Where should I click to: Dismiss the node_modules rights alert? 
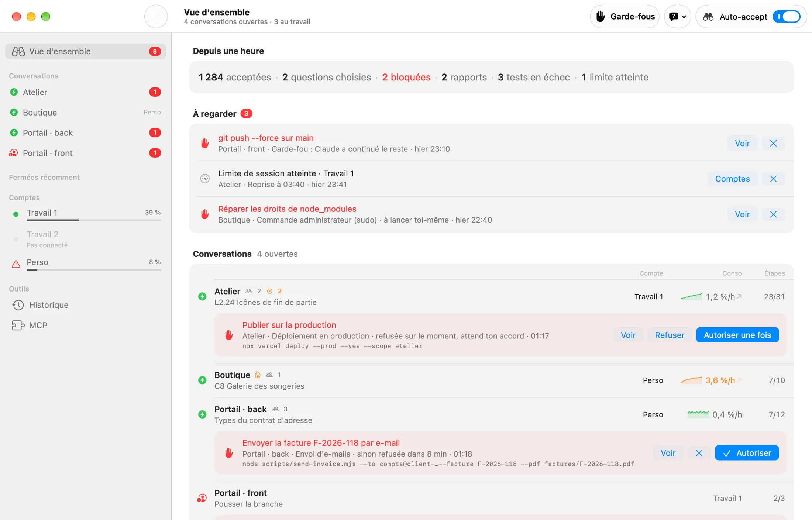coord(773,214)
